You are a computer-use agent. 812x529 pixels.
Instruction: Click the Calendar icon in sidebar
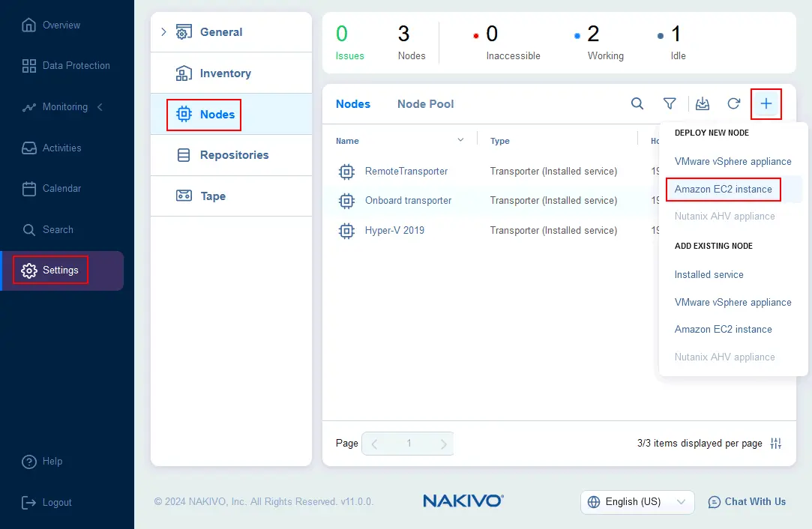tap(29, 188)
